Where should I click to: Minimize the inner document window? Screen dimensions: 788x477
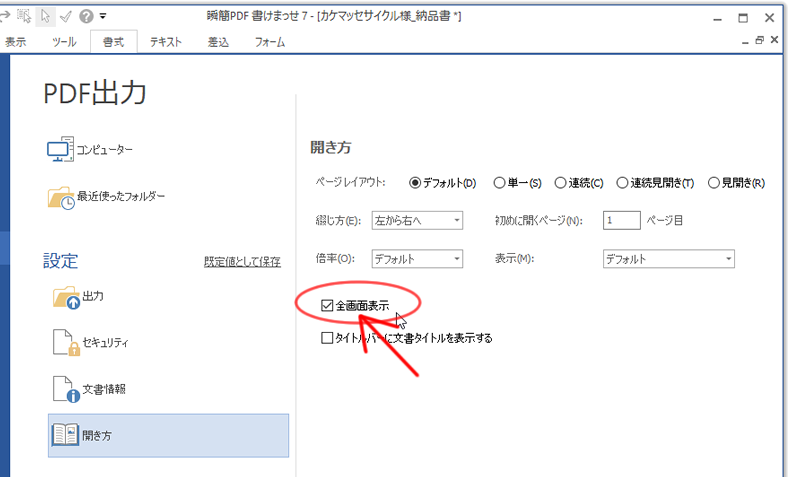click(745, 42)
